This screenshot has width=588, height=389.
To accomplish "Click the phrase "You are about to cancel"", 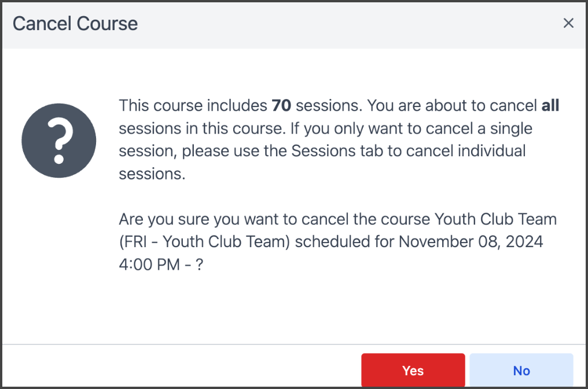I will 452,106.
